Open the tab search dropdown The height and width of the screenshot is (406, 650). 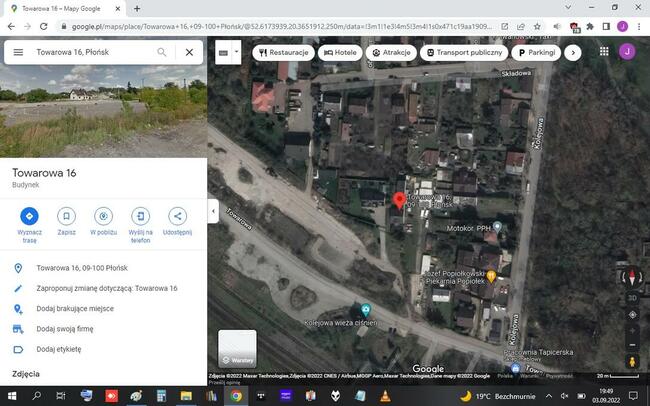(x=568, y=7)
